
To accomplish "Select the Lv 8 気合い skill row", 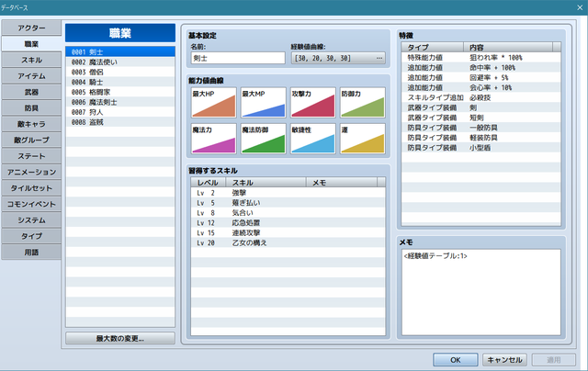I will click(x=288, y=213).
